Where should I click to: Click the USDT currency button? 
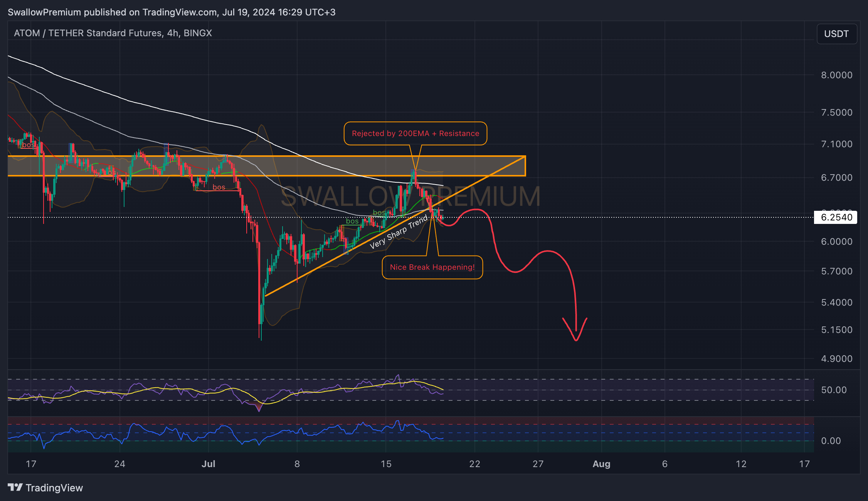click(836, 34)
